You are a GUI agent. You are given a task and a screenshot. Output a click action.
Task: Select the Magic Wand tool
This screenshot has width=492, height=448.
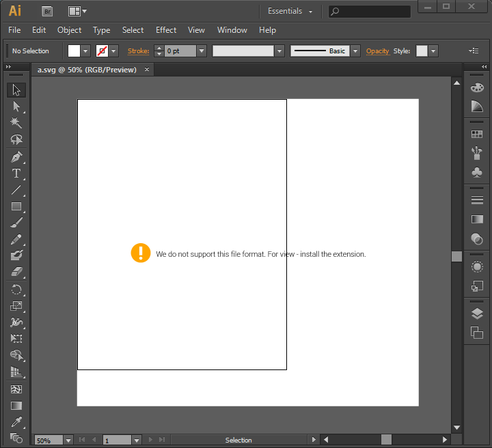point(16,123)
